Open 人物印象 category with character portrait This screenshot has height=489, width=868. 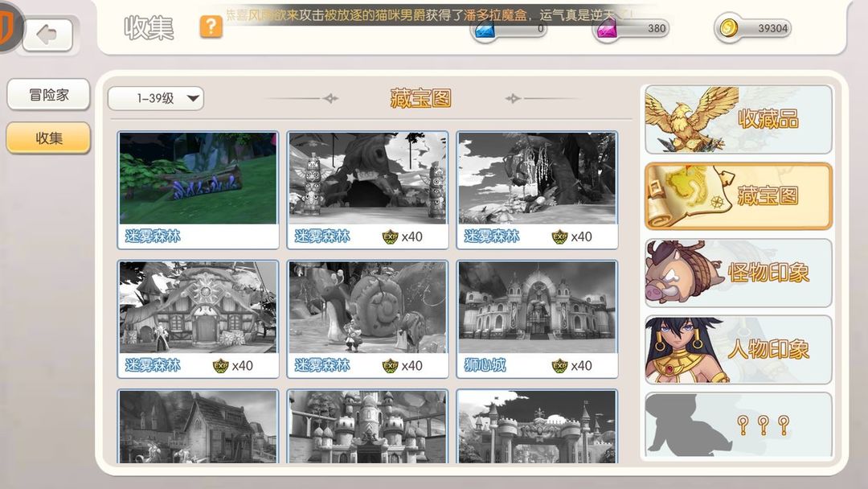pos(738,349)
